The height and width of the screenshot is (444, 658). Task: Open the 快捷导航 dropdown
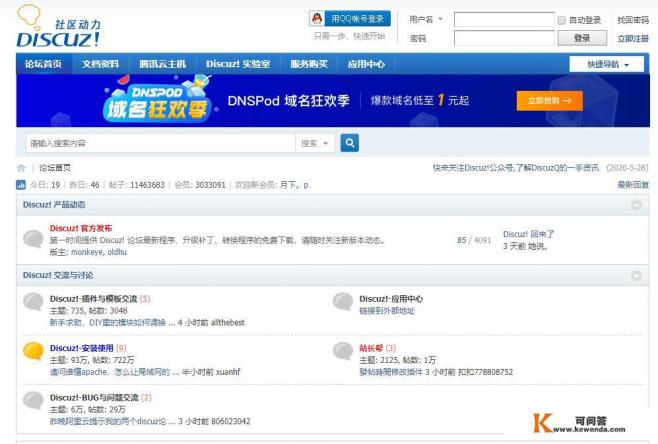pos(607,64)
